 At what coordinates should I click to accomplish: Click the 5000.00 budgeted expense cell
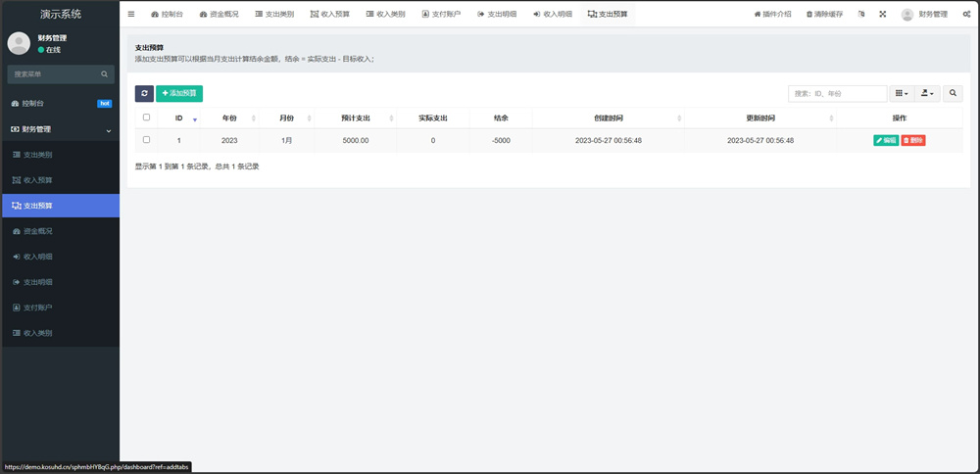pos(356,140)
